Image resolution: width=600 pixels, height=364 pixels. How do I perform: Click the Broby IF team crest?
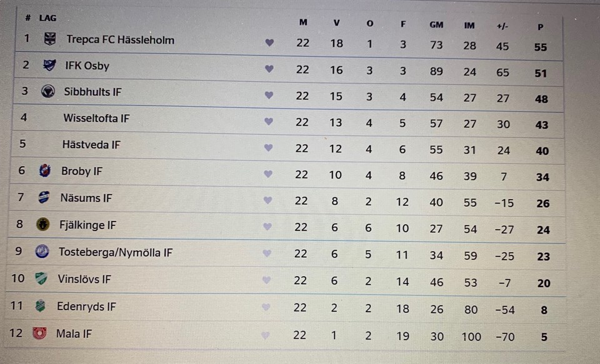coord(45,171)
